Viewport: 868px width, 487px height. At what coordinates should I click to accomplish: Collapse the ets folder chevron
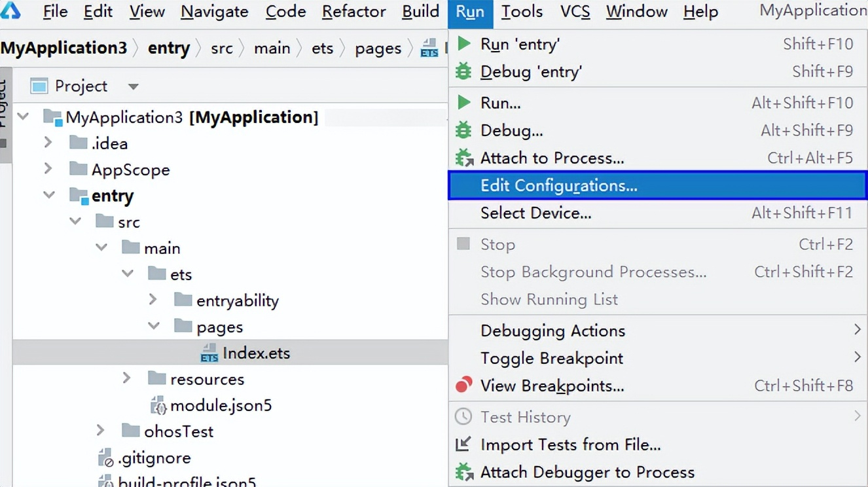(128, 274)
